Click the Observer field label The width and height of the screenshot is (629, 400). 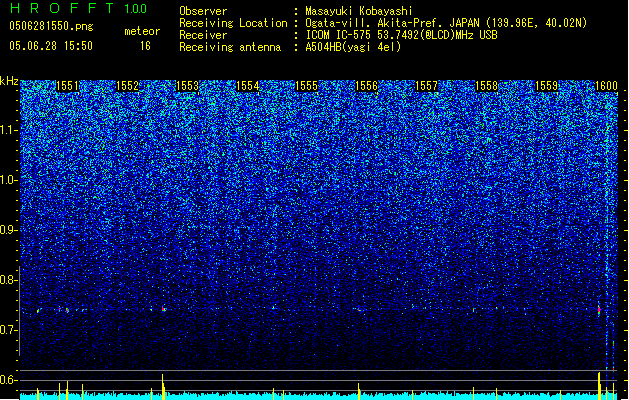coord(203,11)
